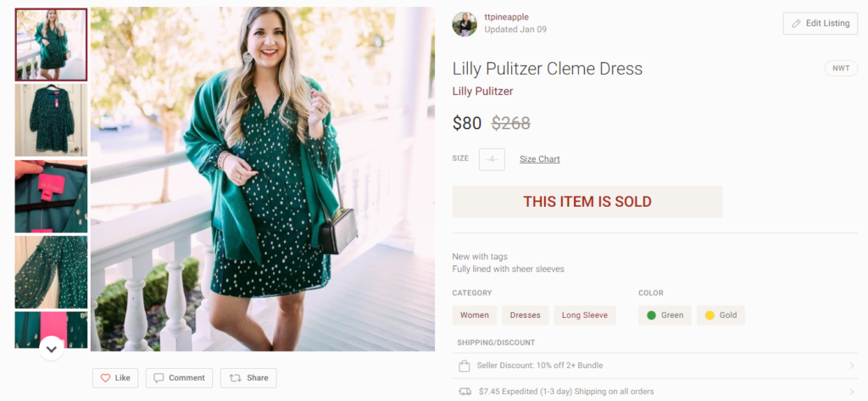Image resolution: width=868 pixels, height=401 pixels.
Task: Click the shopping bag seller discount icon
Action: [464, 366]
